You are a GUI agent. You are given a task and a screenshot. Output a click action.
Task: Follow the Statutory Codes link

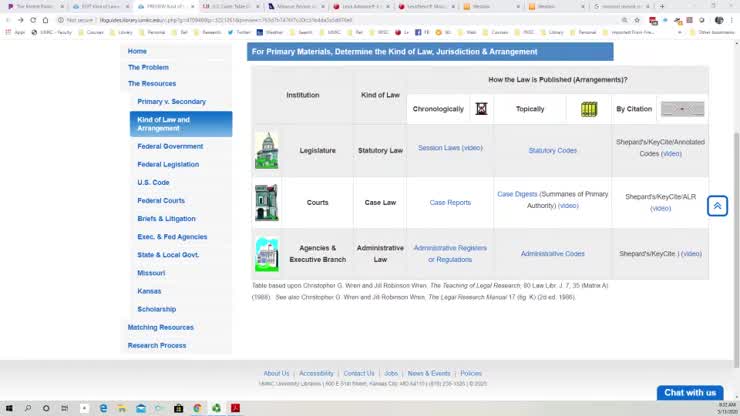coord(553,151)
